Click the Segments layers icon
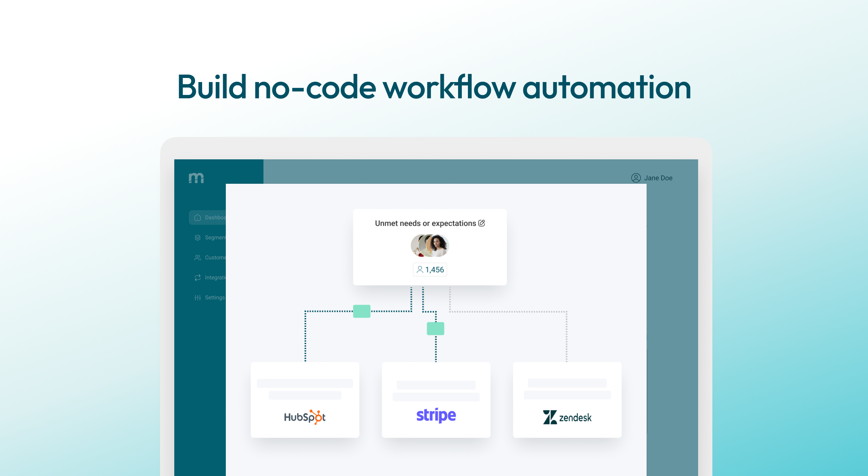The height and width of the screenshot is (476, 868). (198, 238)
